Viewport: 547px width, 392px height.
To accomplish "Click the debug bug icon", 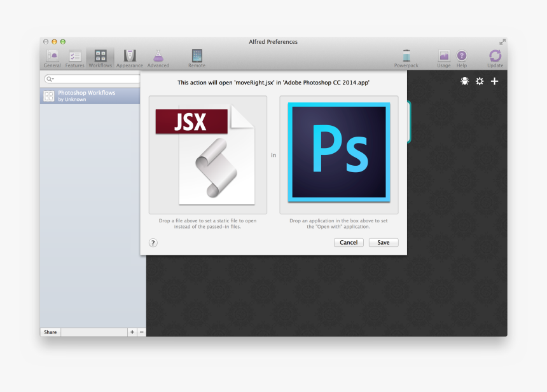I will pyautogui.click(x=465, y=81).
